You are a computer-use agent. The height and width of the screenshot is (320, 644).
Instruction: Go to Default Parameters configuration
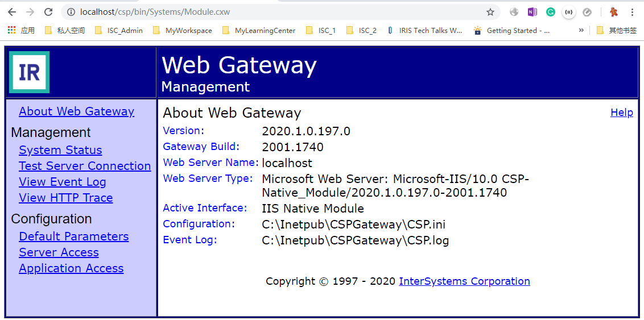click(x=74, y=236)
